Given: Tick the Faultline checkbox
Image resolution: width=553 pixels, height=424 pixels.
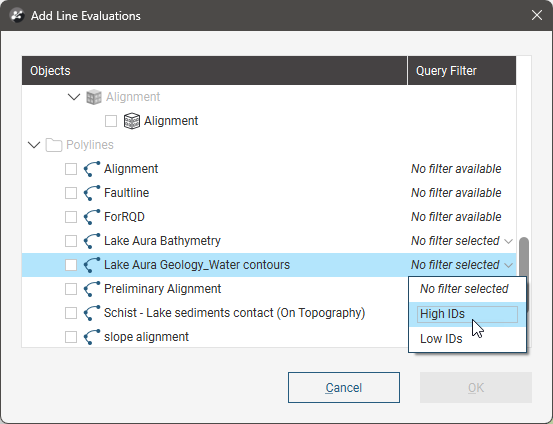Looking at the screenshot, I should [71, 193].
